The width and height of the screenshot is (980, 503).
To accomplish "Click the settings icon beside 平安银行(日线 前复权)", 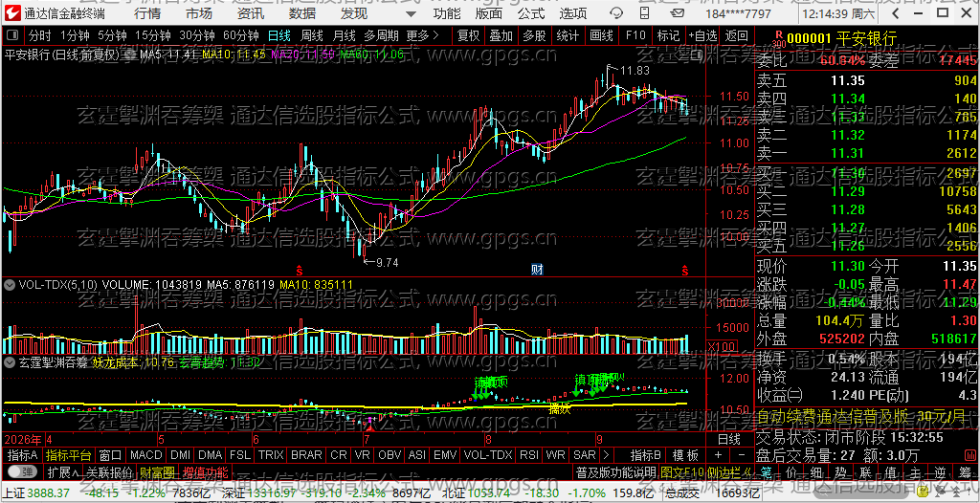I will (129, 55).
